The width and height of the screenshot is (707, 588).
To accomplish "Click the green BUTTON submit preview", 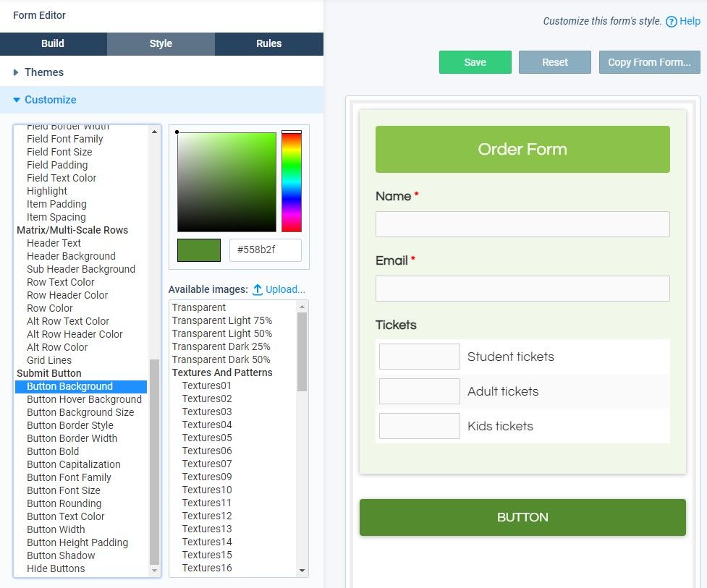I will tap(522, 517).
